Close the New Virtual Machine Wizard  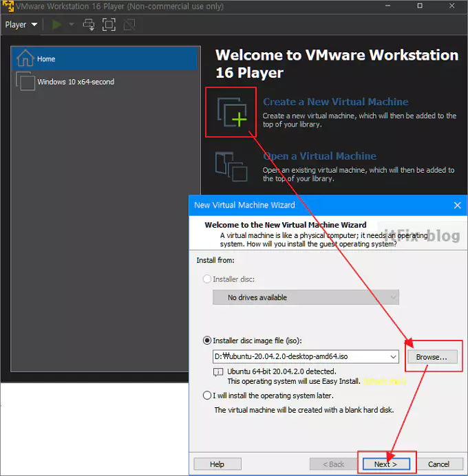458,206
